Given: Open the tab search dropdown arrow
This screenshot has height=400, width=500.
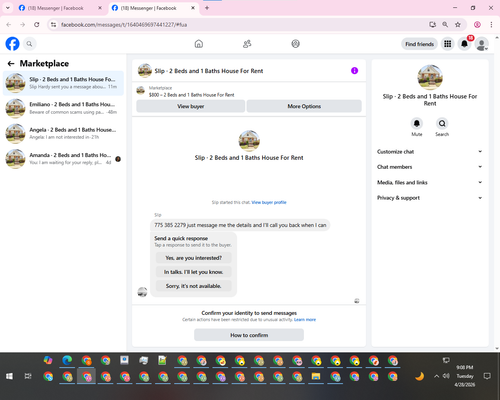Looking at the screenshot, I should 8,8.
